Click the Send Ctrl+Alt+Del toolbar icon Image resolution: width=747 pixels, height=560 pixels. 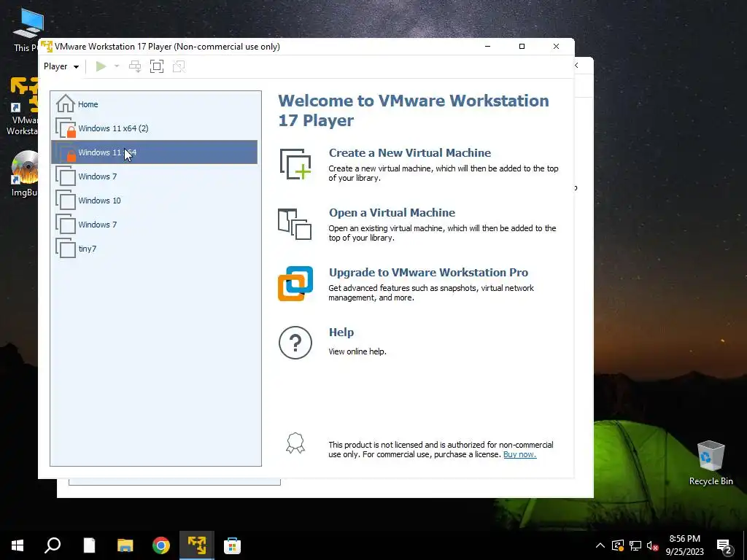pyautogui.click(x=135, y=66)
